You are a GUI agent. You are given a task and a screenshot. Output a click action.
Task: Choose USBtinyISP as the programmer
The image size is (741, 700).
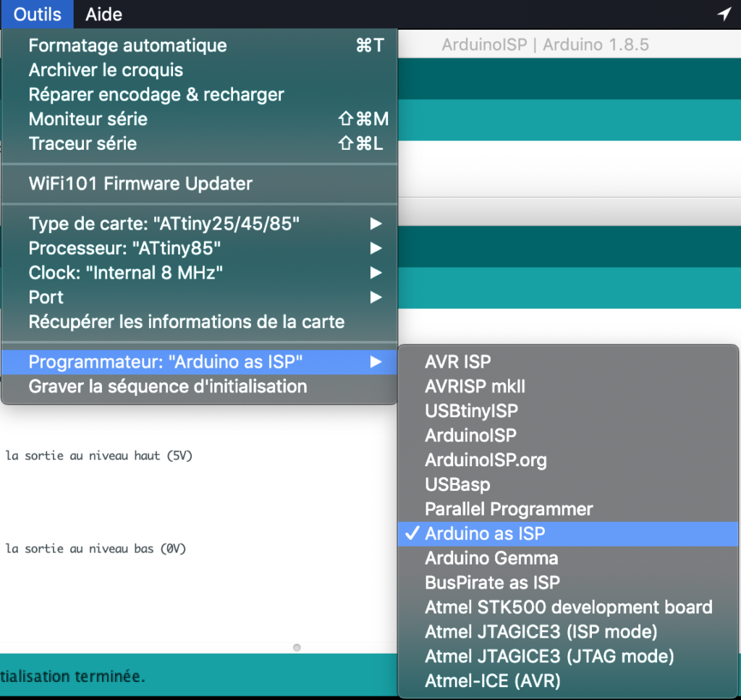coord(471,411)
